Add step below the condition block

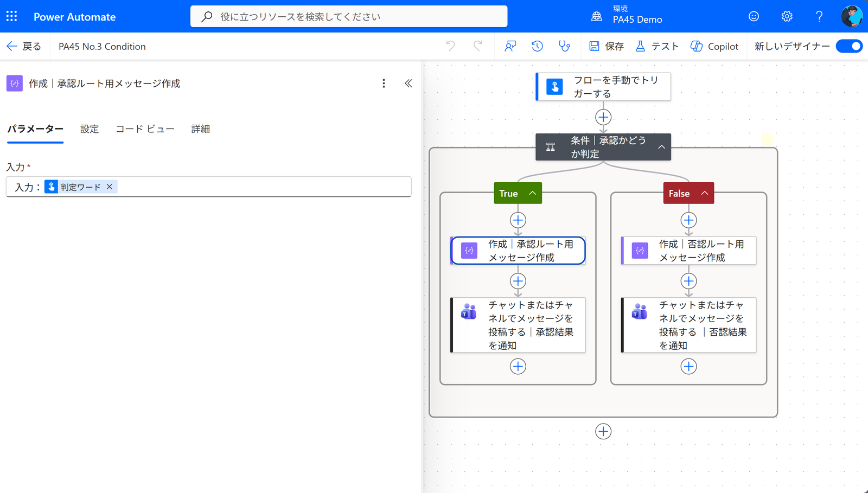click(603, 432)
